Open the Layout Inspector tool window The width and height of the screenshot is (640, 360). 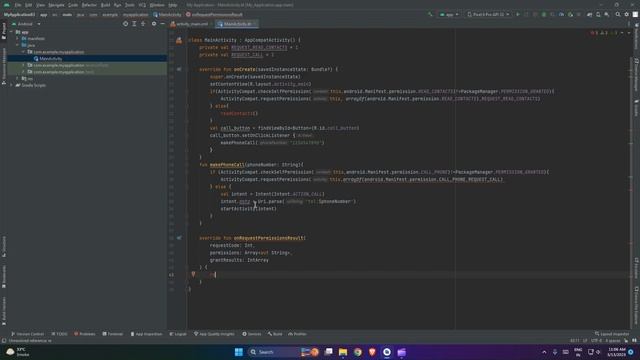coord(612,334)
